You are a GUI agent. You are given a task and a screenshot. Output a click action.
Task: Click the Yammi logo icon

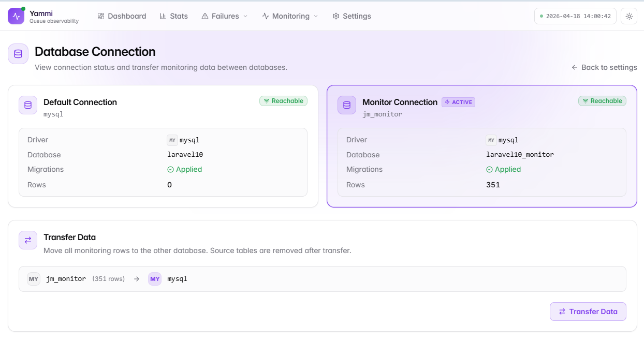pos(16,16)
